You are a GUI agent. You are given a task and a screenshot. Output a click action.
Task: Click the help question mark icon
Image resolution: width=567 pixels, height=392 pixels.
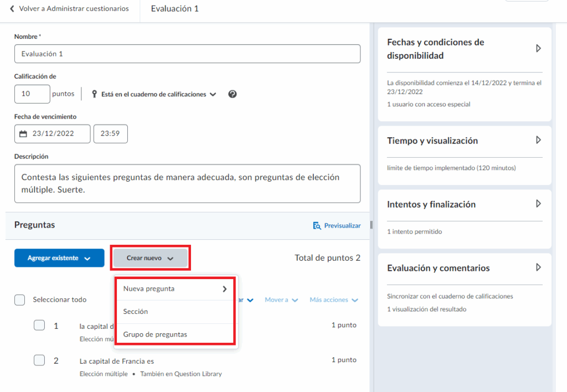233,94
